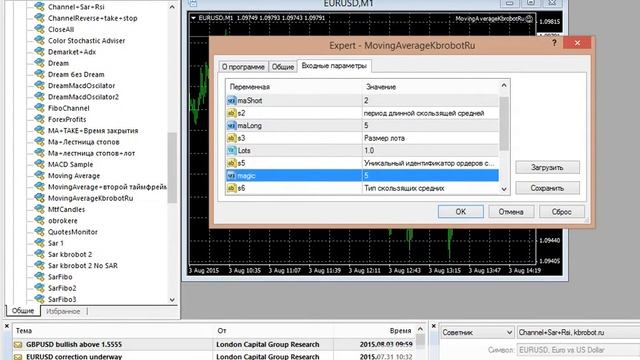Click the Channel+Sar+Rsi, kbrobot.ru advisor field

click(x=578, y=332)
